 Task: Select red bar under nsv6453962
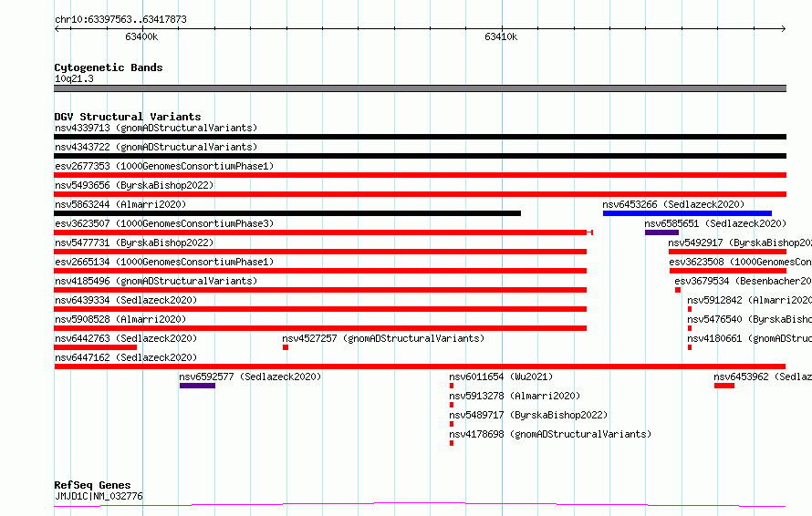(724, 386)
